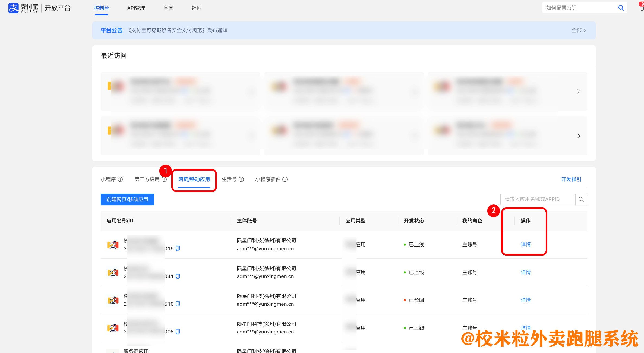Switch to 网页/移动应用 tab
The image size is (644, 353).
(194, 179)
